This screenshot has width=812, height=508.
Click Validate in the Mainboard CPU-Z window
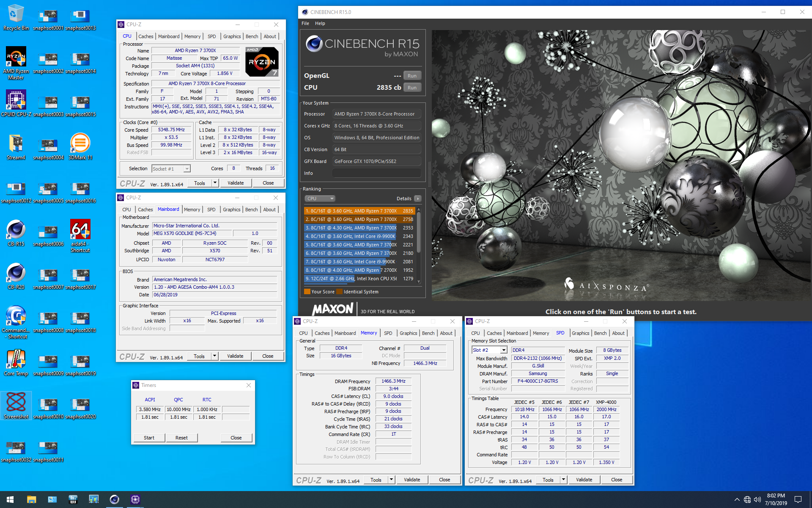tap(235, 356)
